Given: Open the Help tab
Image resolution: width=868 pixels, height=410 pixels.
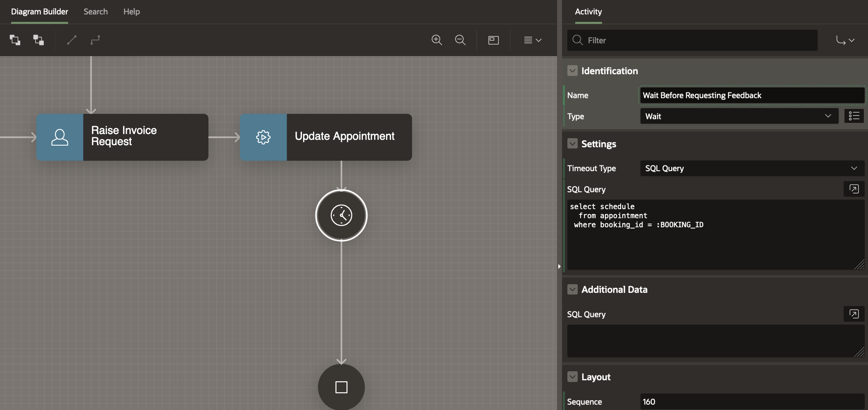Looking at the screenshot, I should point(131,12).
